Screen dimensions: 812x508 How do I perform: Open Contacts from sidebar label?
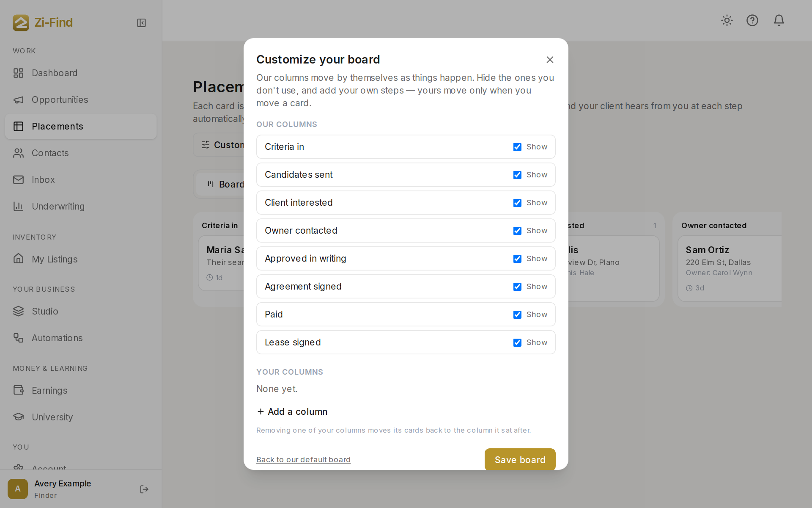(50, 153)
